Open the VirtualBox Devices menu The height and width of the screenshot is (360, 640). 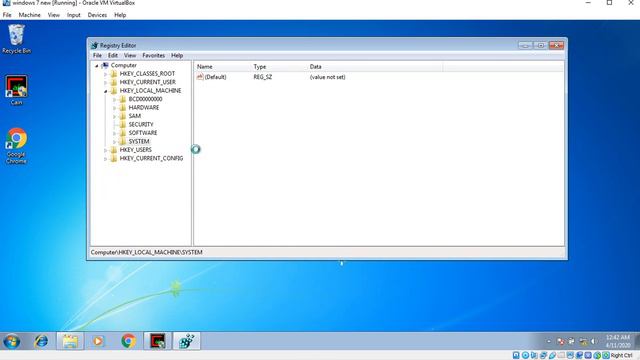click(x=97, y=15)
